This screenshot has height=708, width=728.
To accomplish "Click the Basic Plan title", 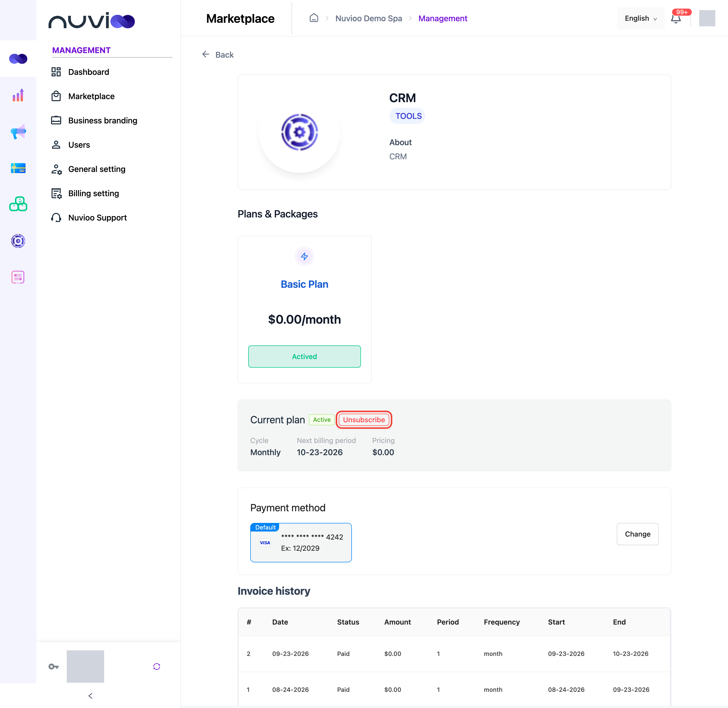I will 305,284.
